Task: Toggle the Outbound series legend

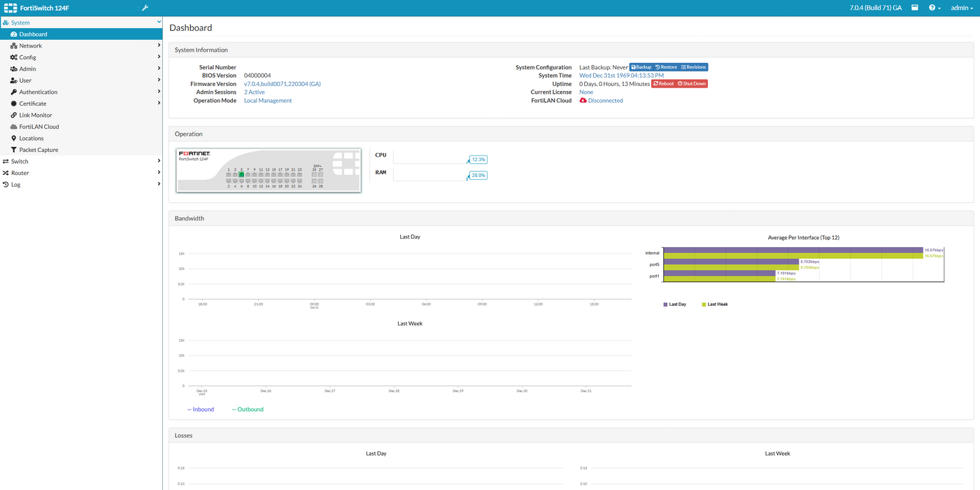Action: [x=248, y=409]
